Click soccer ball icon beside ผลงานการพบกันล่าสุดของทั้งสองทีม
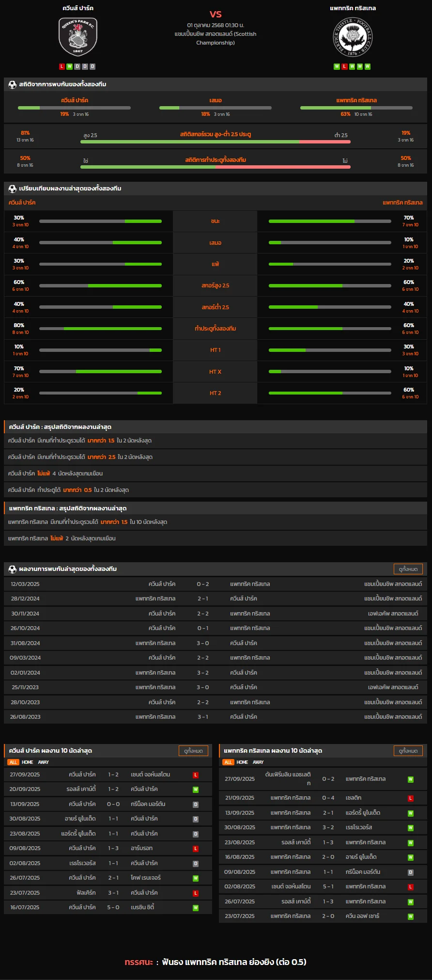This screenshot has width=432, height=980. coord(13,569)
